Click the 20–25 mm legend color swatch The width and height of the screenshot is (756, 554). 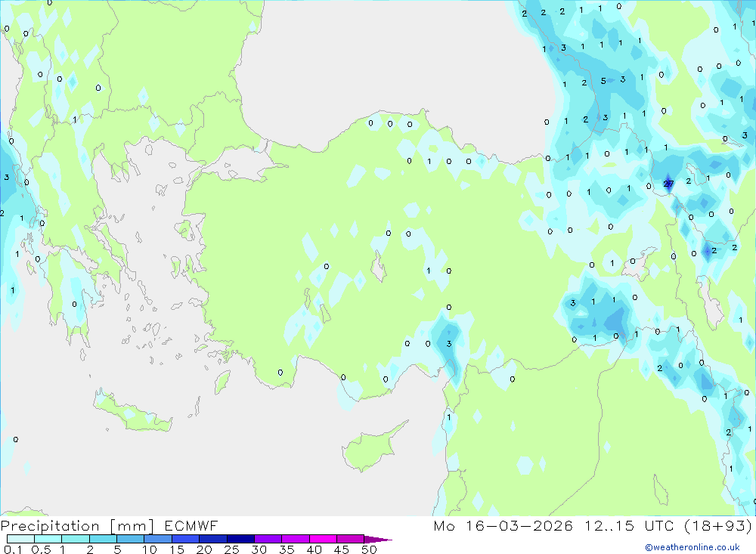tap(213, 539)
